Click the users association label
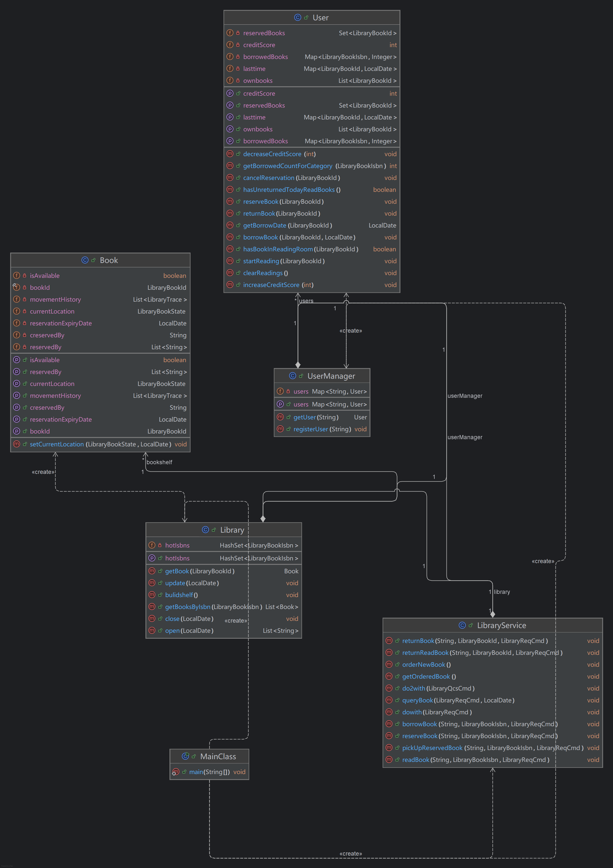 coord(306,301)
